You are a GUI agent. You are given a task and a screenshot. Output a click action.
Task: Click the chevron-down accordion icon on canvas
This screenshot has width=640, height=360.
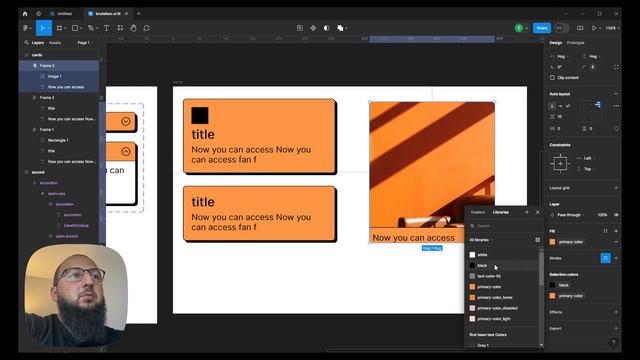(126, 121)
